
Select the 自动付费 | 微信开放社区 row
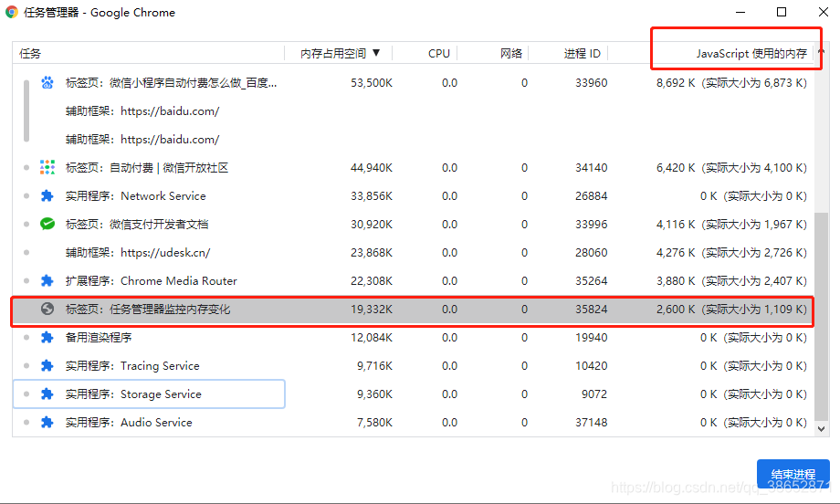click(413, 167)
